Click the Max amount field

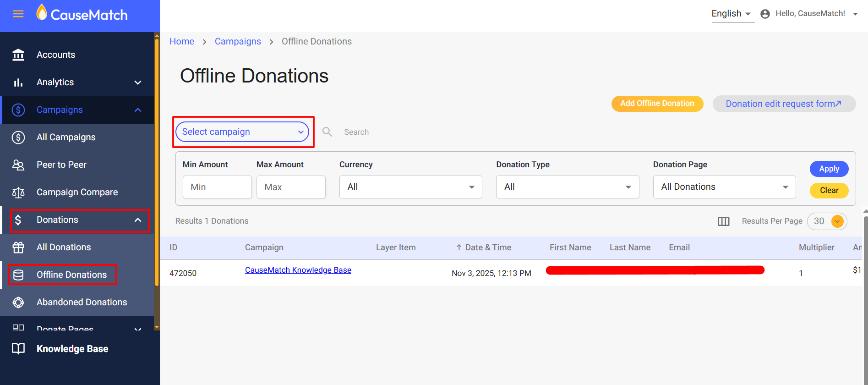(x=291, y=187)
